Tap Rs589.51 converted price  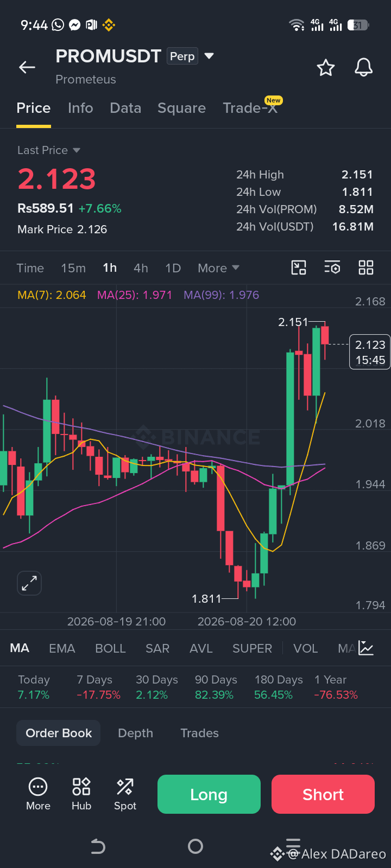[46, 208]
